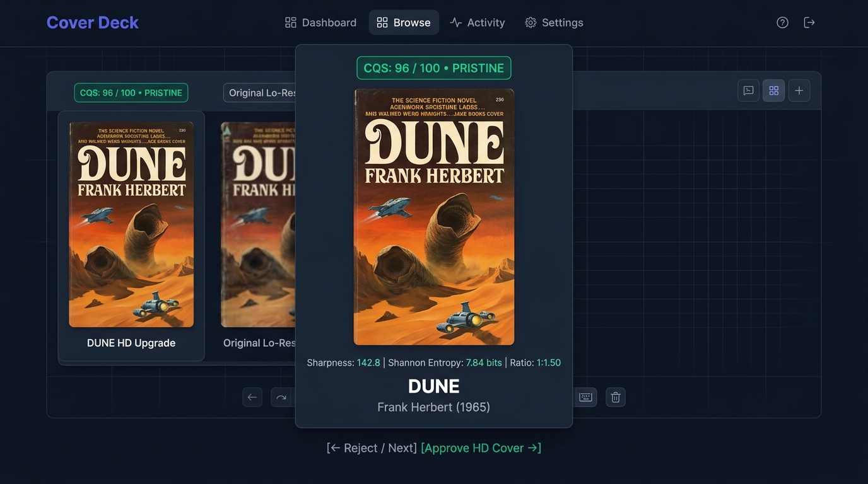868x484 pixels.
Task: Click the Sharpness value 142.8
Action: click(x=368, y=362)
